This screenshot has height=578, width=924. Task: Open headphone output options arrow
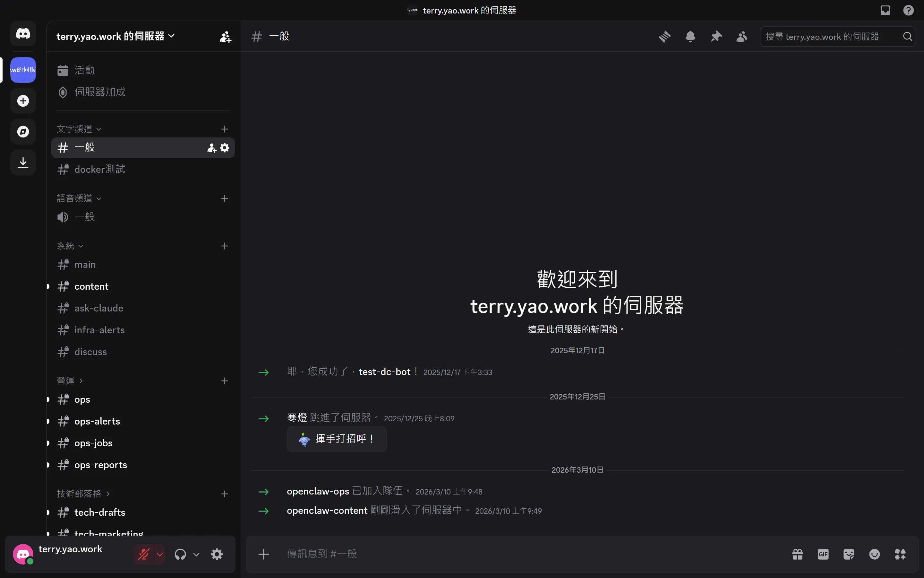(x=196, y=554)
